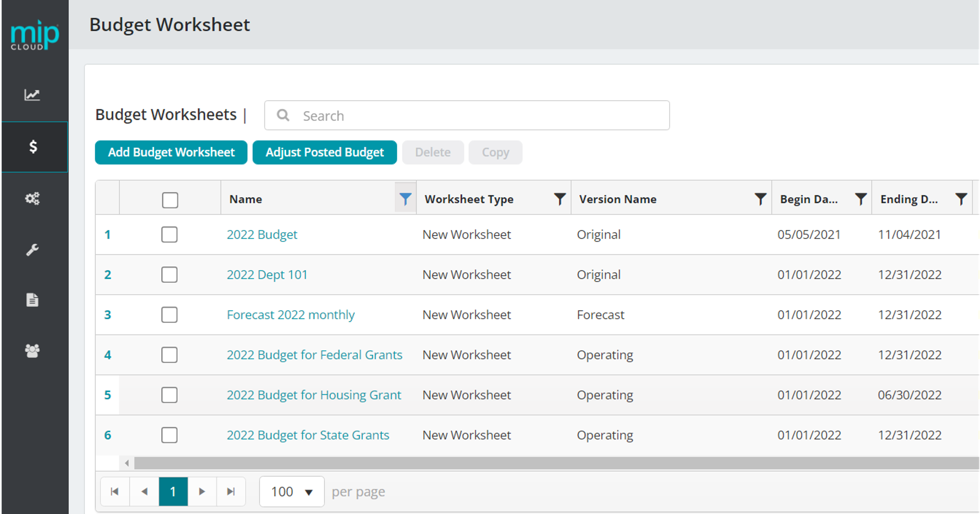Open the Worksheet Type column filter

559,198
